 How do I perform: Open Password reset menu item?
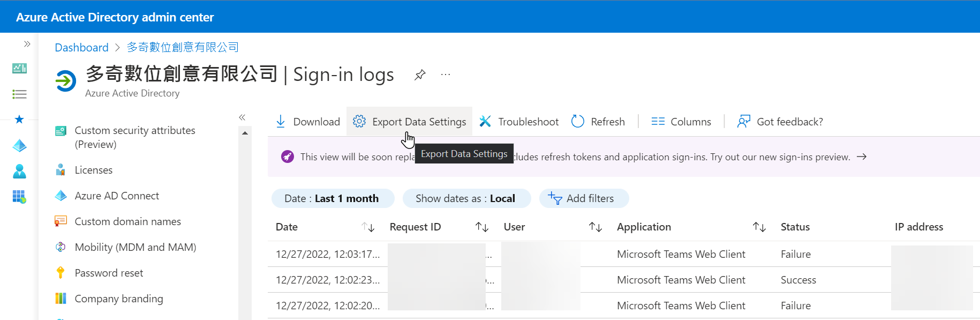coord(109,273)
